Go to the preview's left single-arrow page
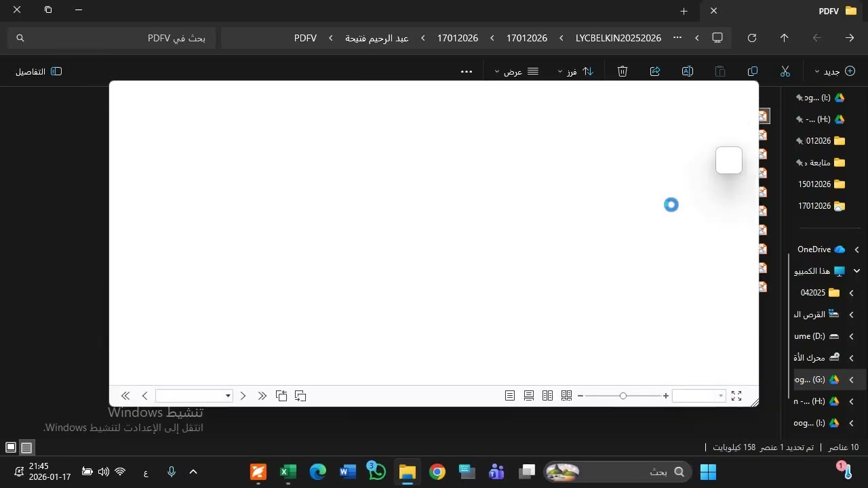Viewport: 868px width, 488px height. click(144, 396)
